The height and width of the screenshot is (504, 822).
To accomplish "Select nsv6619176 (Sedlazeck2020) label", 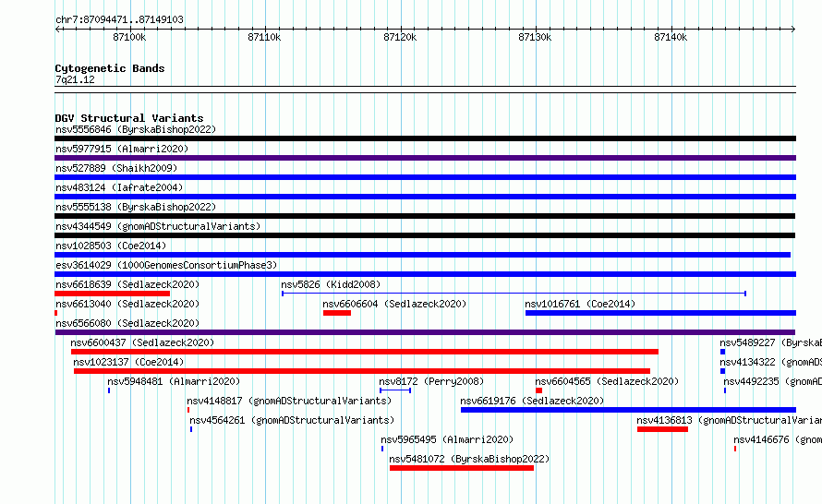I will 532,401.
